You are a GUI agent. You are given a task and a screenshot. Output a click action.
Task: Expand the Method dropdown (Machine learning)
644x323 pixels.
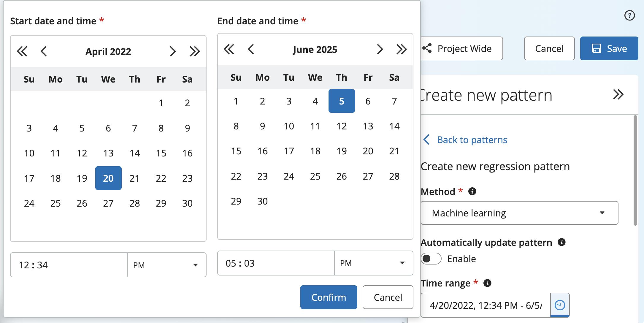tap(519, 213)
